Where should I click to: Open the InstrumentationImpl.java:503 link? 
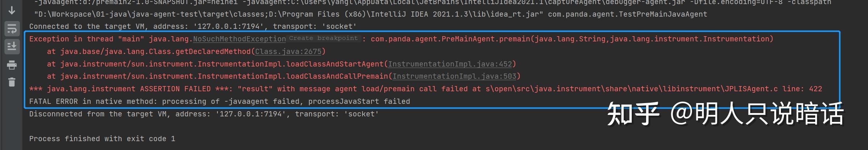(454, 76)
